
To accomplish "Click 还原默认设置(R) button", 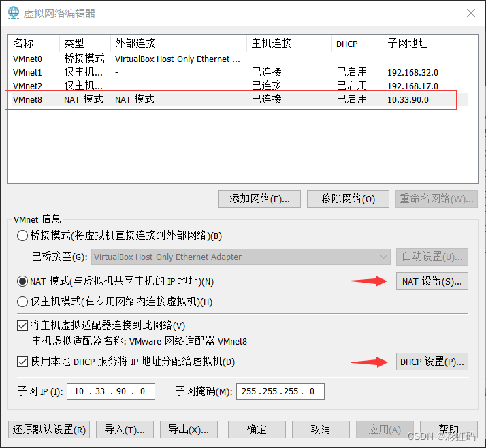I will click(49, 430).
